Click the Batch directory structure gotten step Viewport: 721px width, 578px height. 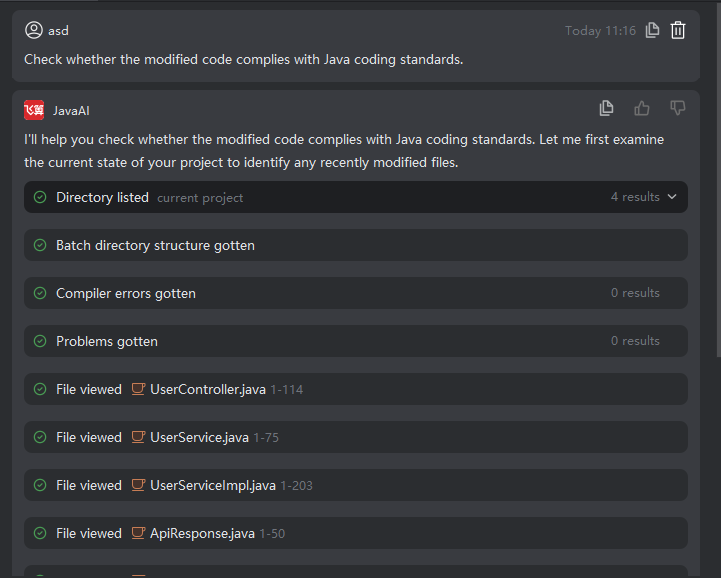click(x=155, y=245)
